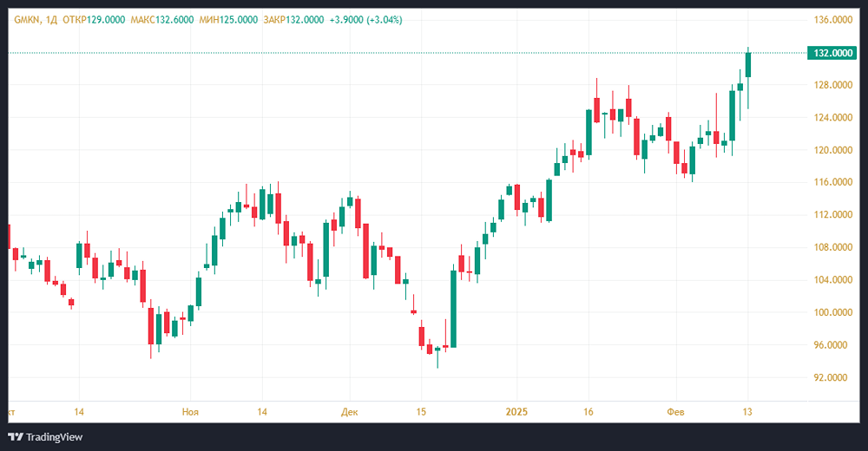Click the МАКС high value 132.6000
The height and width of the screenshot is (451, 868).
click(x=173, y=19)
